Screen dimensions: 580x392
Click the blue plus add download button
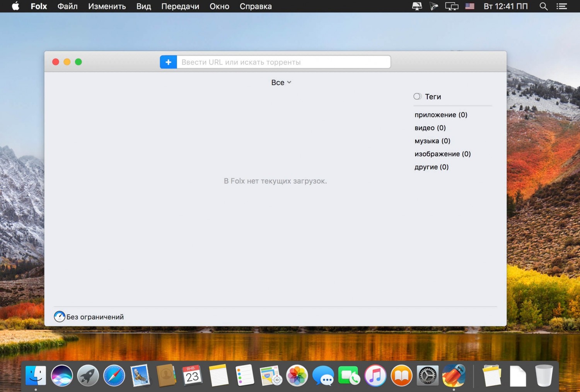[169, 62]
